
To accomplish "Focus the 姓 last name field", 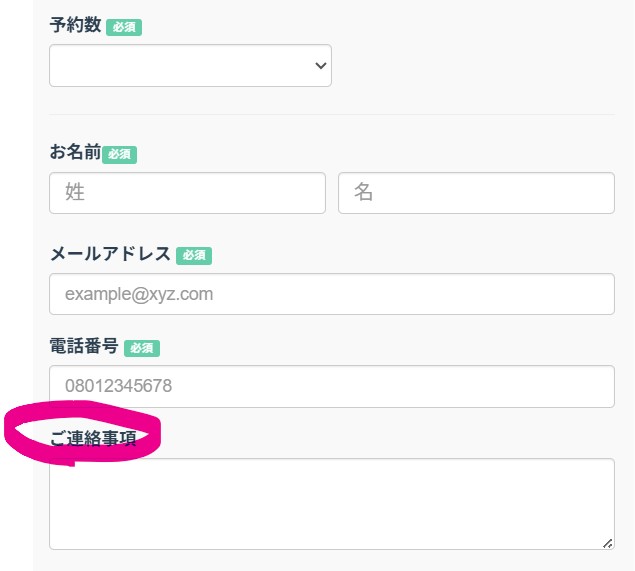I will 188,193.
